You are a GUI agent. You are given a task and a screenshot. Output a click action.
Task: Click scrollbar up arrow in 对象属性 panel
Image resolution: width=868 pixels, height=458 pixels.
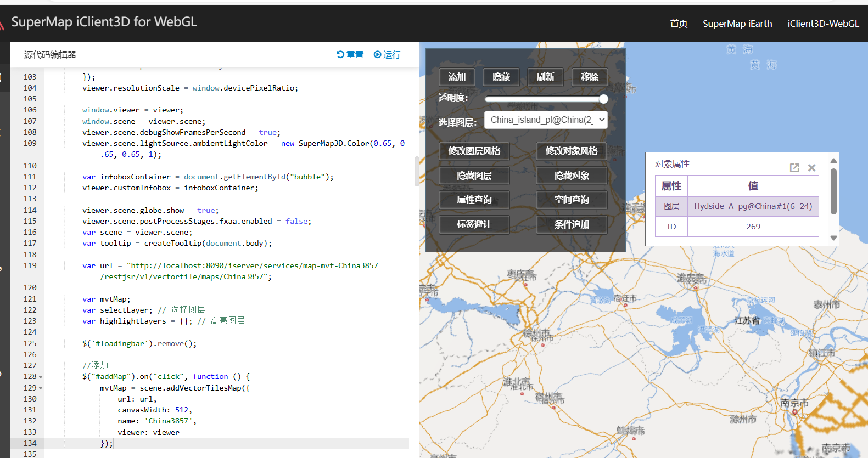coord(833,161)
